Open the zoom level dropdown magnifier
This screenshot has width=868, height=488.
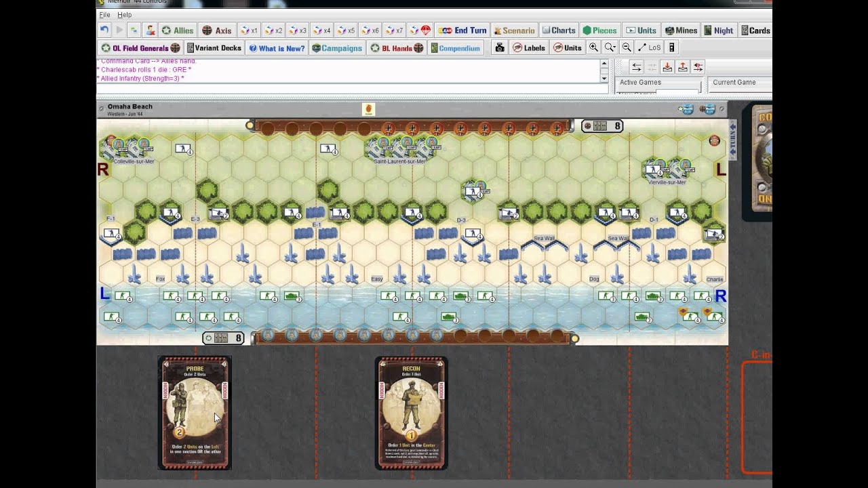610,47
